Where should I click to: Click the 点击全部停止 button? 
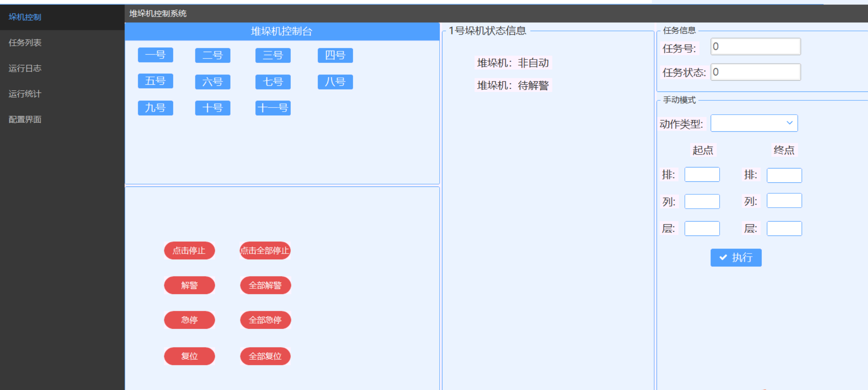pos(265,251)
